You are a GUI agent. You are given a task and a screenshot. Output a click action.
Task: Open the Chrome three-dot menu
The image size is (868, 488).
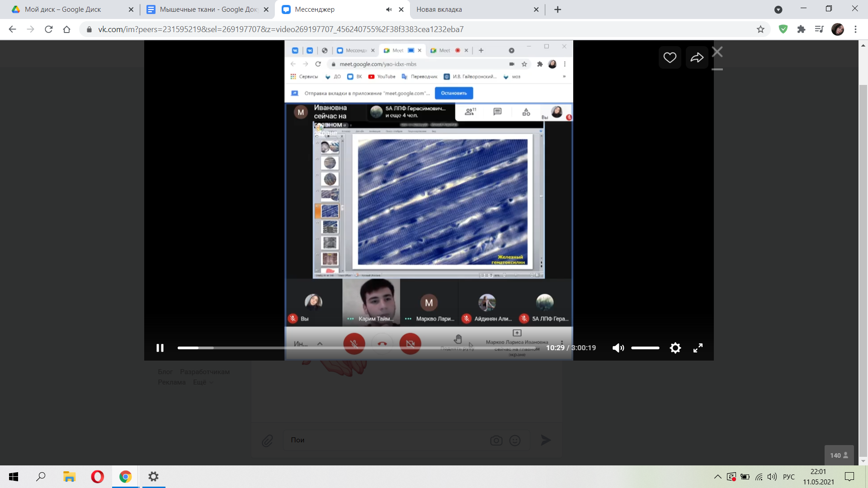click(x=855, y=29)
